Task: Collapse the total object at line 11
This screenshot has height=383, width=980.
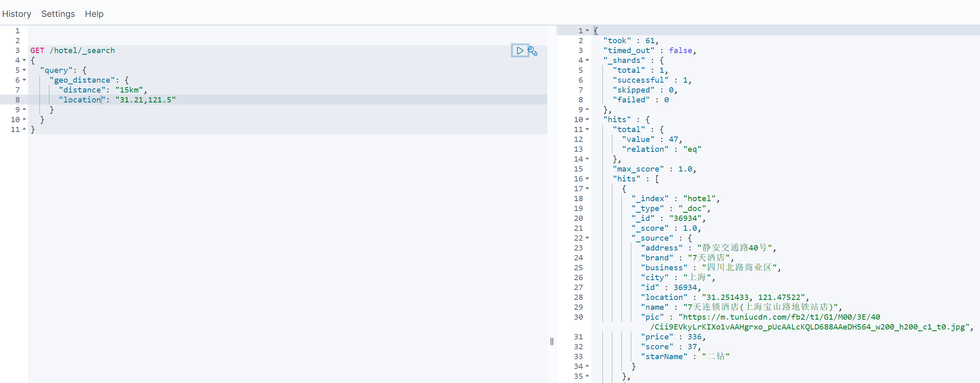Action: pos(587,129)
